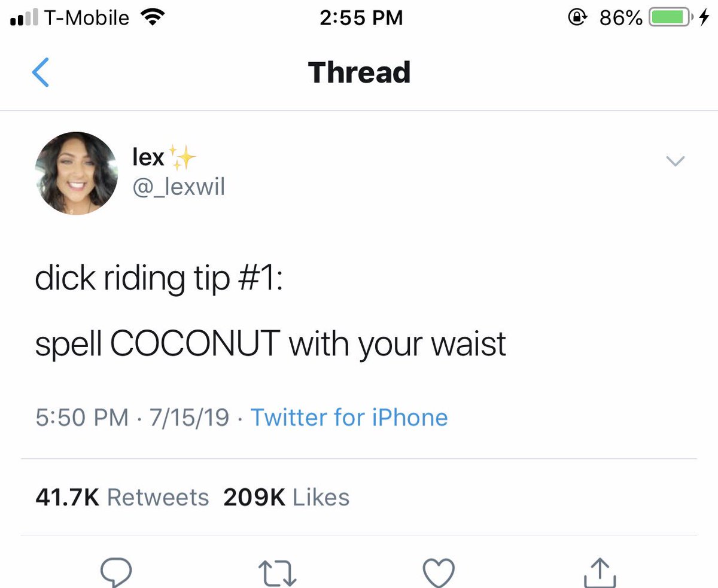Tap the 5:50 PM 7/15/19 timestamp
The height and width of the screenshot is (588, 718).
pyautogui.click(x=132, y=417)
